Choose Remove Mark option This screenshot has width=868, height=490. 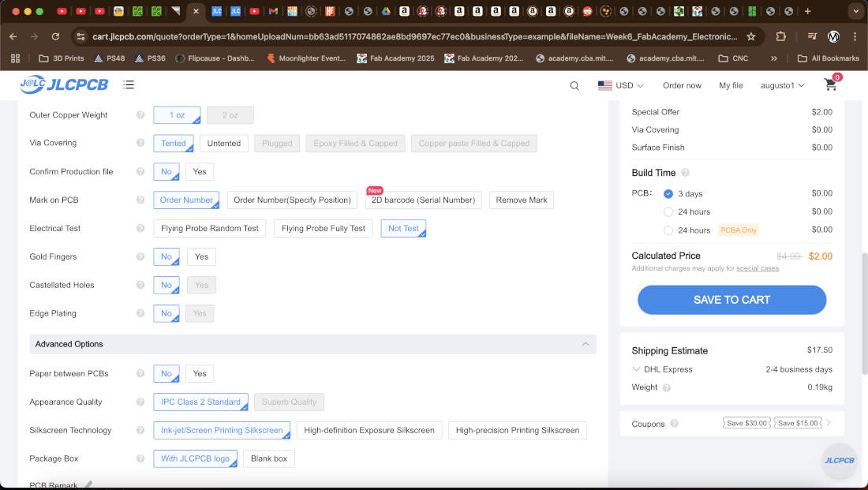(x=522, y=200)
